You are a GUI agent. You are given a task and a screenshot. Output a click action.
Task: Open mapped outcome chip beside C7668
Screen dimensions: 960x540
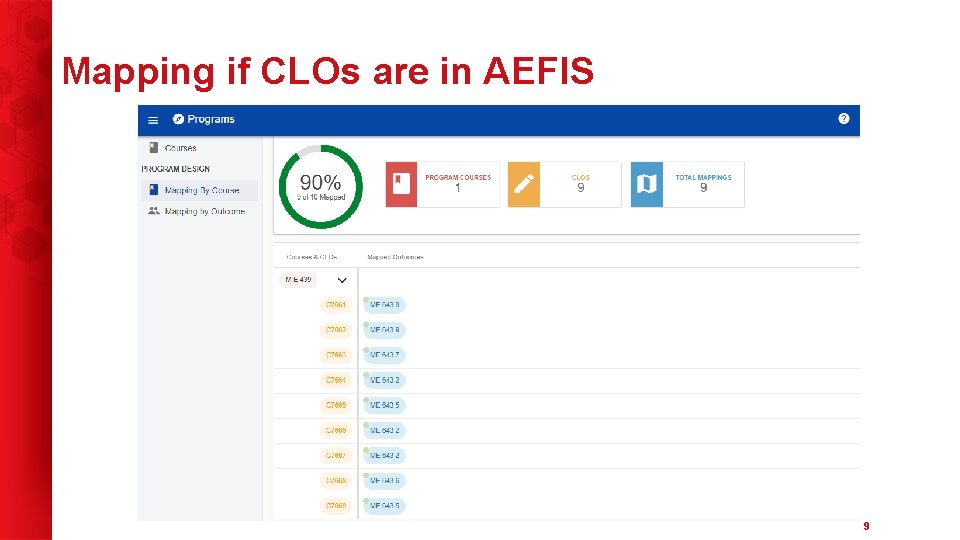tap(384, 481)
